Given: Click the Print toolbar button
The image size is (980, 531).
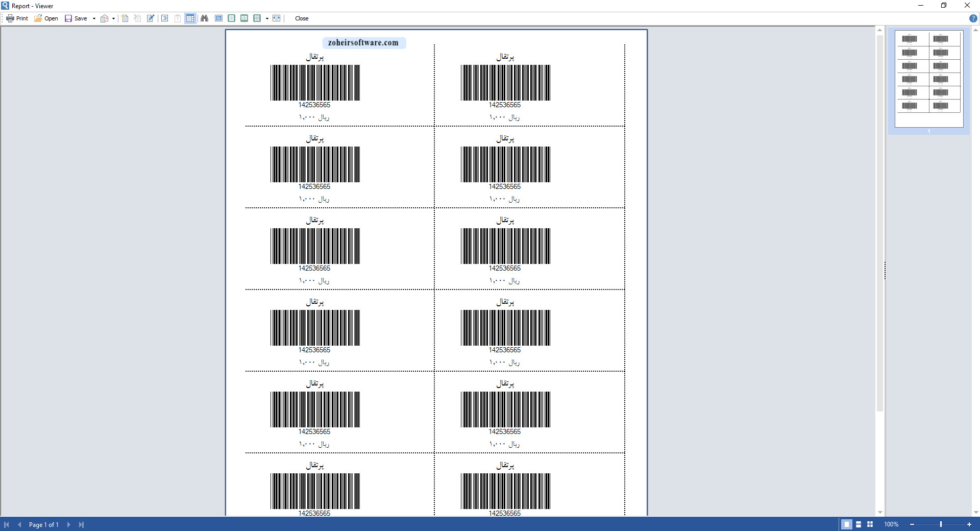Looking at the screenshot, I should tap(17, 18).
